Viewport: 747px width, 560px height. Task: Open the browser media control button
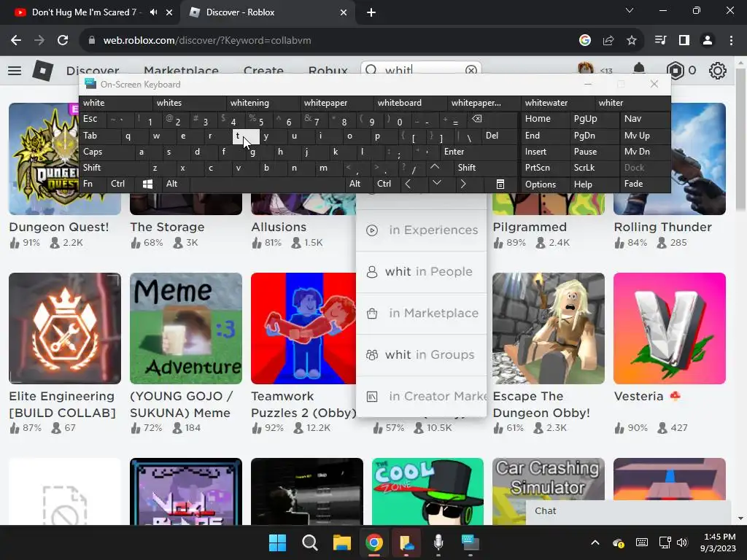[660, 41]
